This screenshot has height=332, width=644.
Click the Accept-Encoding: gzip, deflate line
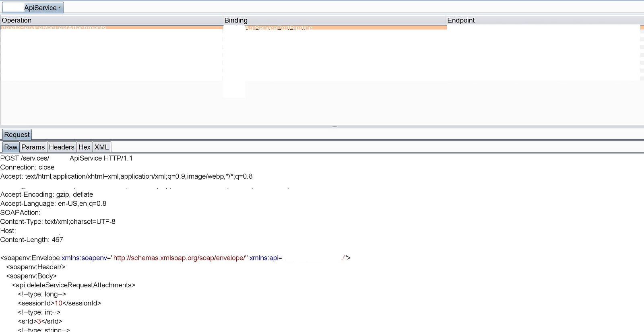[x=47, y=194]
